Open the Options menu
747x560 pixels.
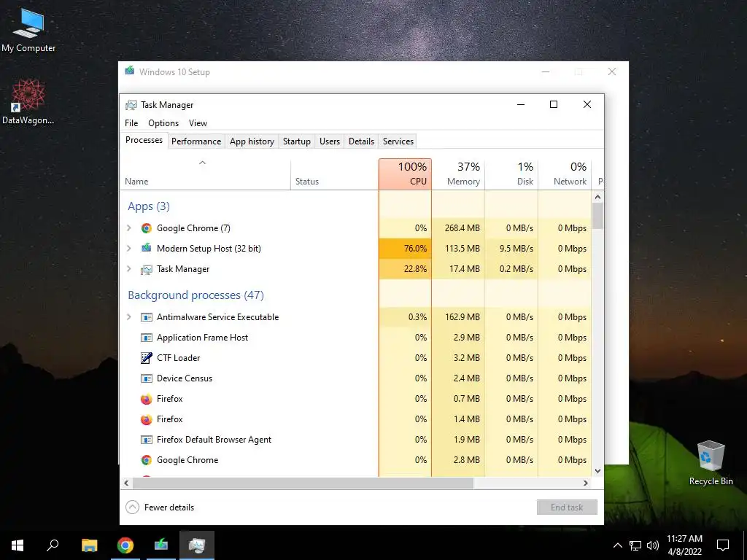pos(163,122)
